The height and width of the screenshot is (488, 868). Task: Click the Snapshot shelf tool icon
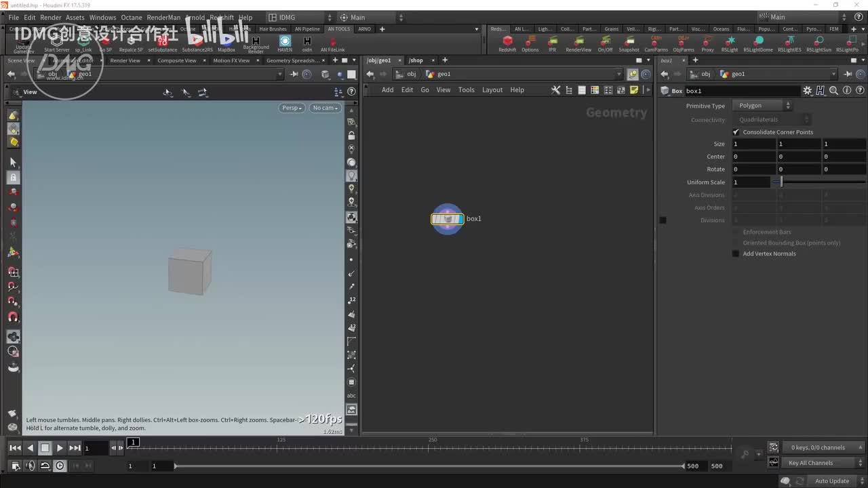629,41
